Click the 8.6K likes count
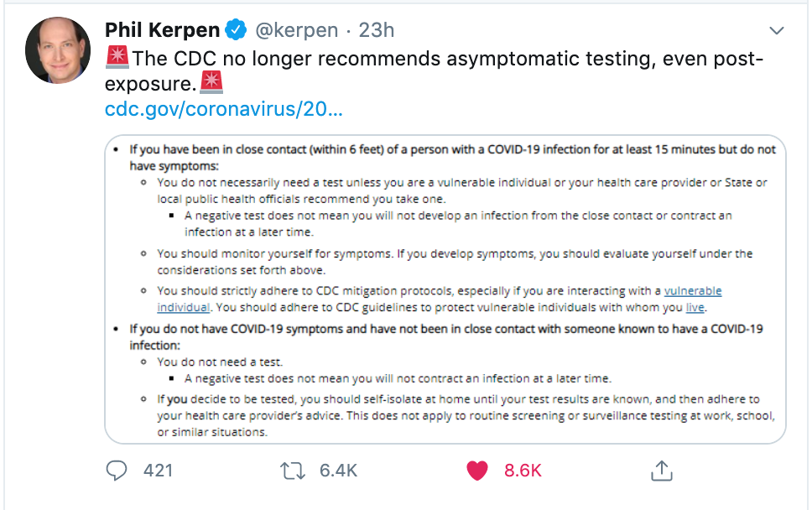The image size is (812, 510). coord(523,471)
